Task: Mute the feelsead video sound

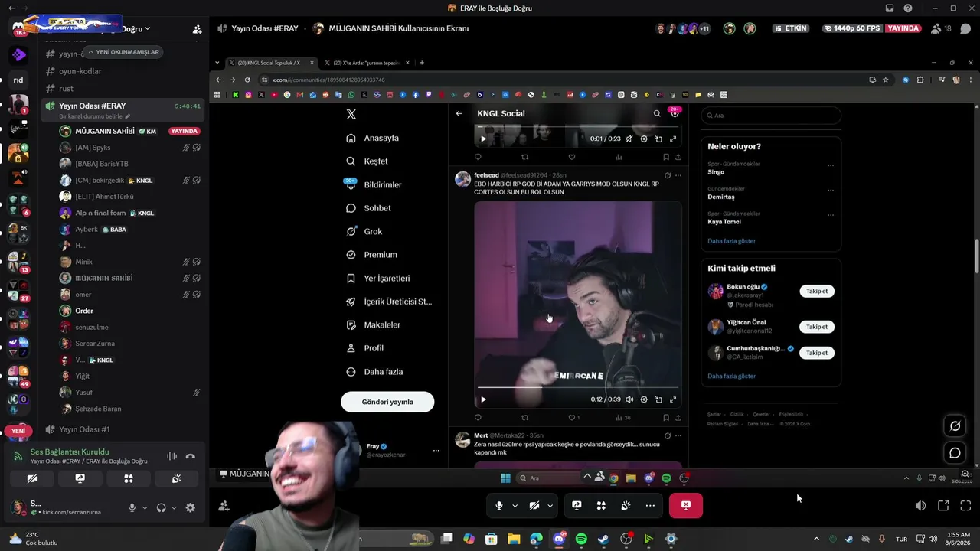Action: coord(629,399)
